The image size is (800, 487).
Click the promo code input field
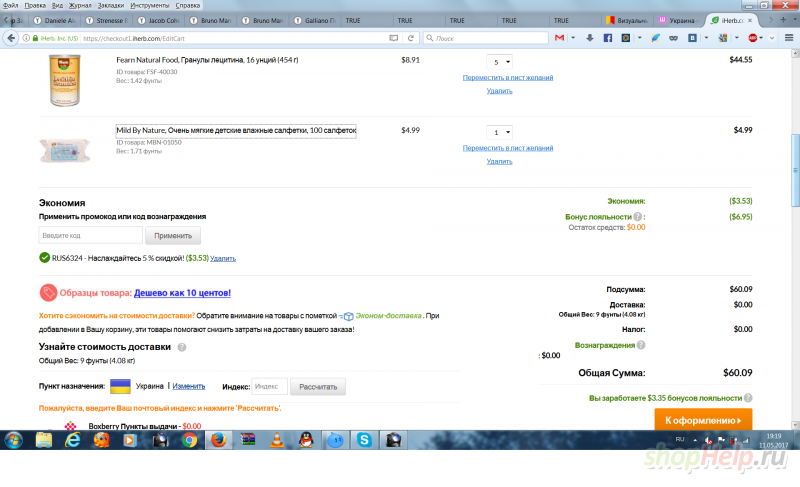(x=90, y=236)
